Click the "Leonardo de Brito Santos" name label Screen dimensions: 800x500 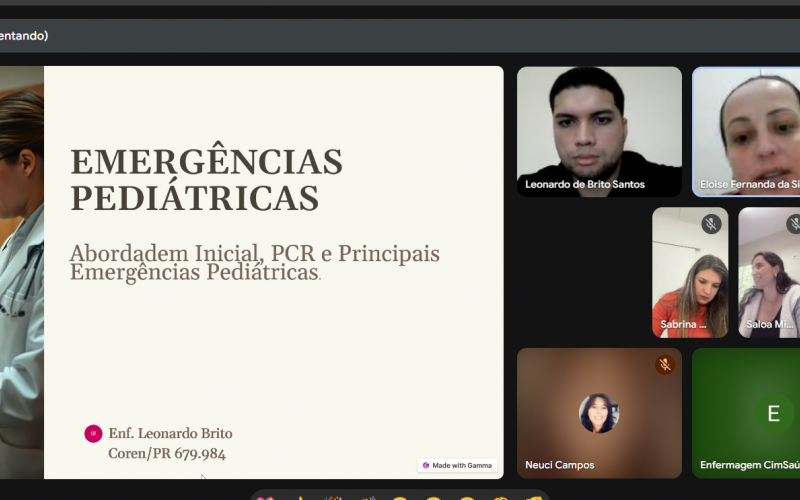[x=585, y=184]
